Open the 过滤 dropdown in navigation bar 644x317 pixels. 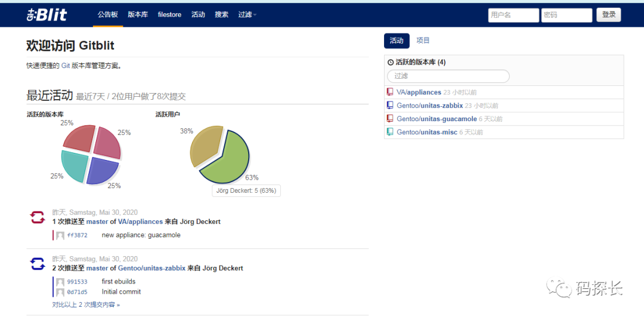[x=247, y=14]
